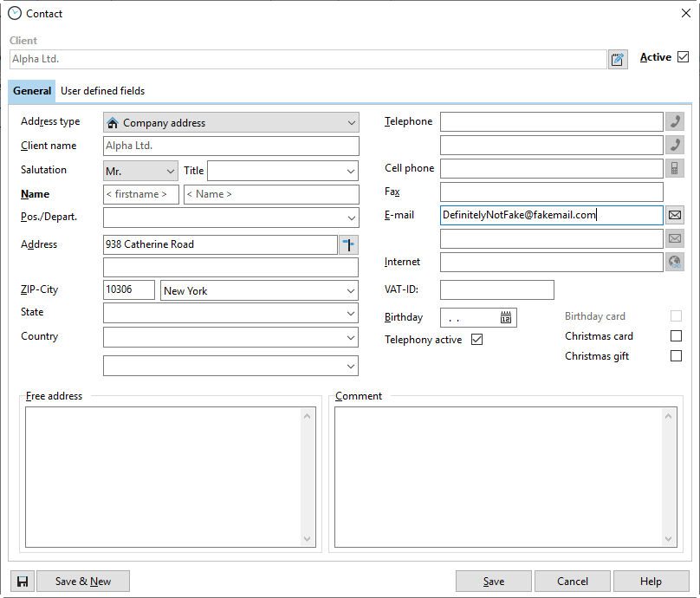The image size is (700, 598).
Task: Click the floppy disk save icon
Action: (22, 582)
